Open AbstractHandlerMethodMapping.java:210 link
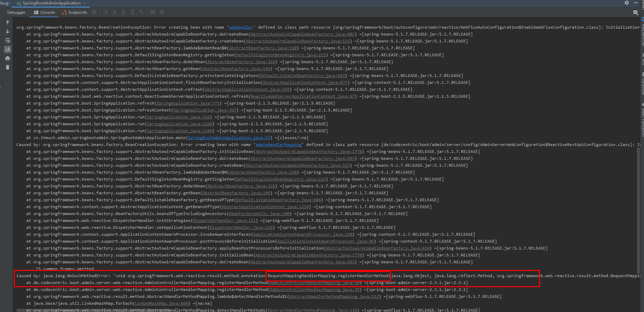The image size is (644, 312). tap(313, 310)
